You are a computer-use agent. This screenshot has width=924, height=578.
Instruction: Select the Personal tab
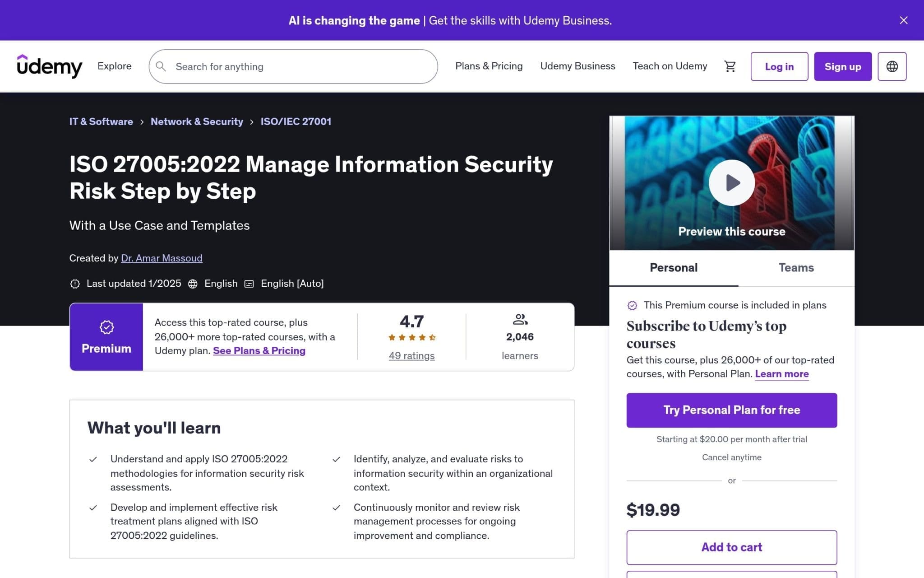(x=674, y=268)
